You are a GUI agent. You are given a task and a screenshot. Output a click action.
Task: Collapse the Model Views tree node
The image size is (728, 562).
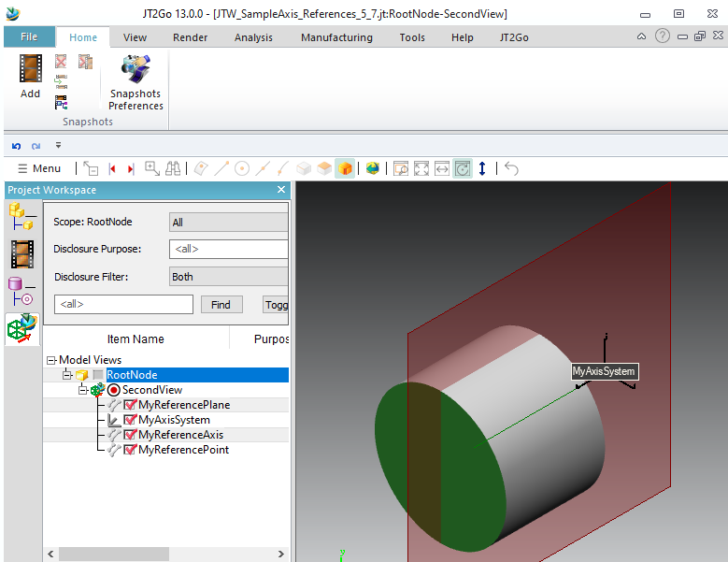click(51, 360)
